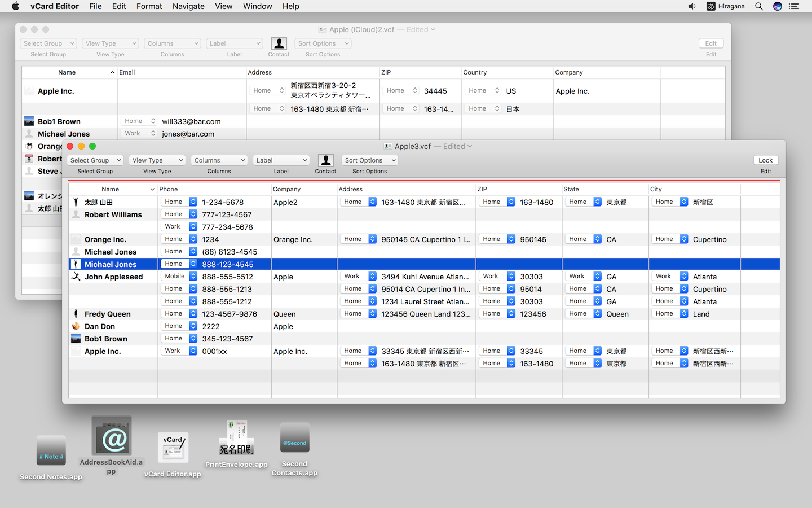
Task: Click contact photo icon of Bob1 Brown in Apple3.vcf
Action: [76, 339]
